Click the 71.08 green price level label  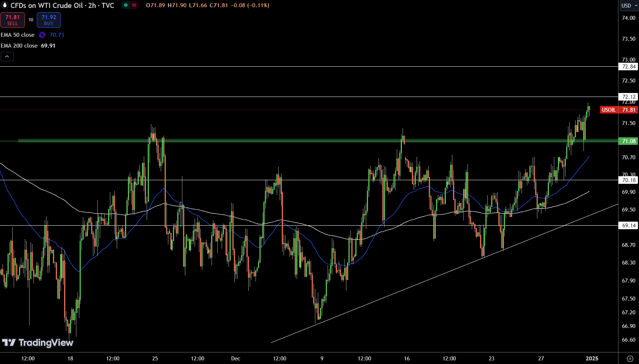(629, 141)
